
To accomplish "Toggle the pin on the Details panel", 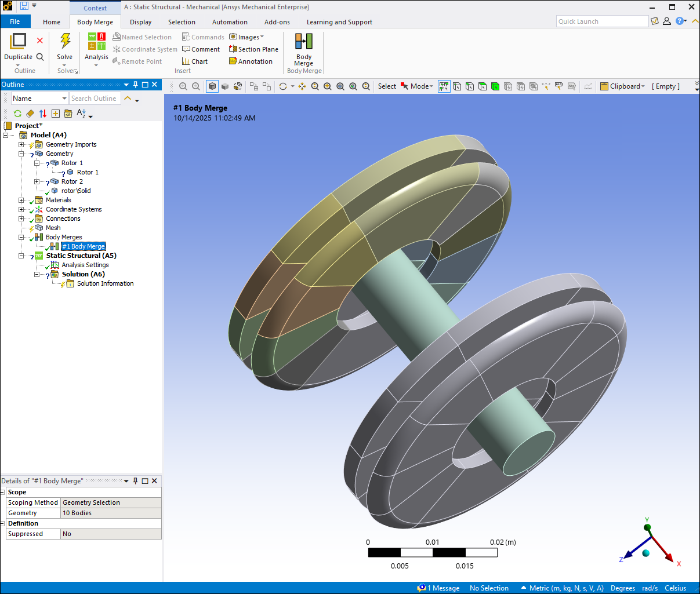I will tap(136, 481).
